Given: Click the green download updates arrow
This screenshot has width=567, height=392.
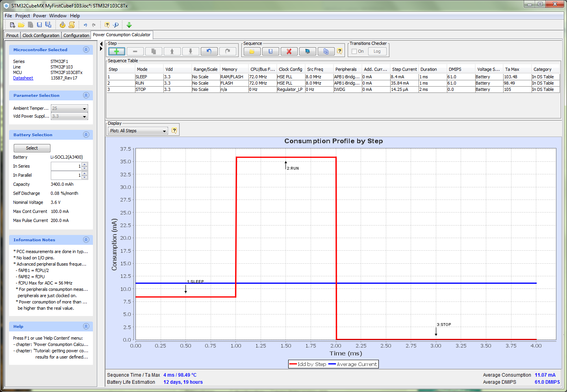Looking at the screenshot, I should pyautogui.click(x=129, y=25).
